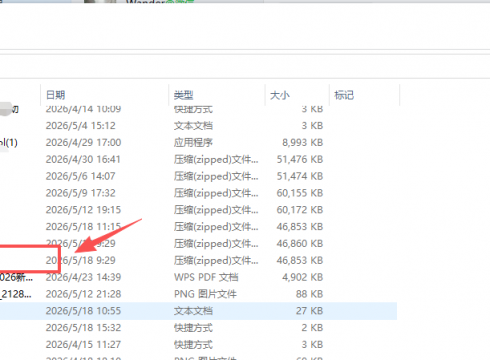The width and height of the screenshot is (490, 360).
Task: Select the size value 60,155 KB
Action: point(300,193)
